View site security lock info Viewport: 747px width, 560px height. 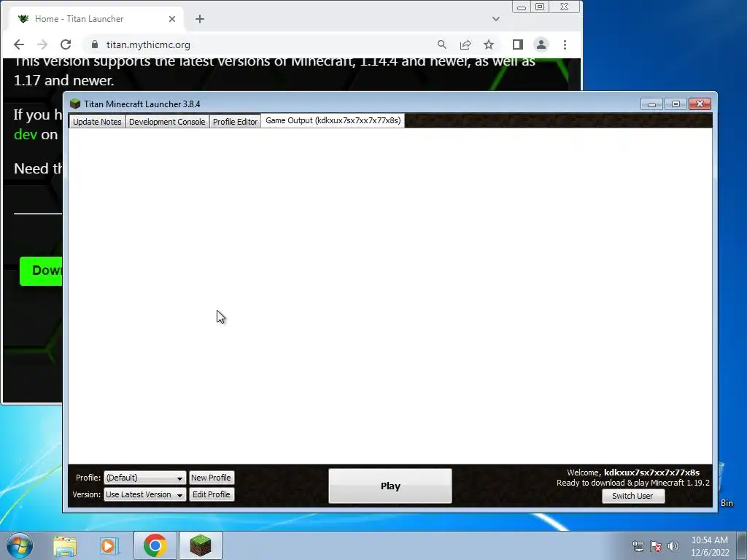click(x=95, y=44)
